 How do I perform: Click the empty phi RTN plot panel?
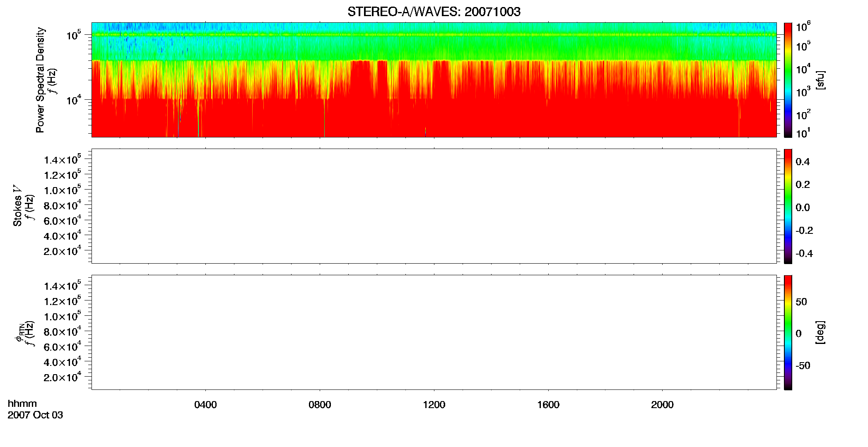tap(434, 332)
